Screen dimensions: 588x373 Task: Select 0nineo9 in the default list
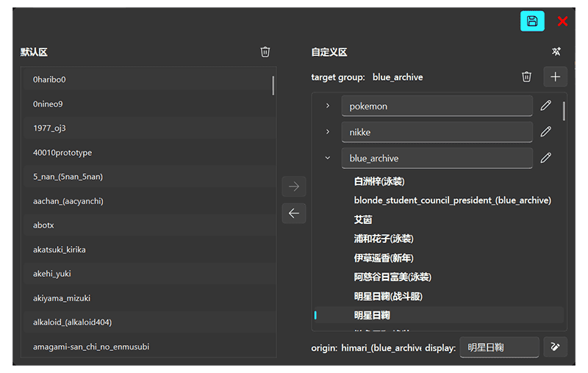[150, 104]
